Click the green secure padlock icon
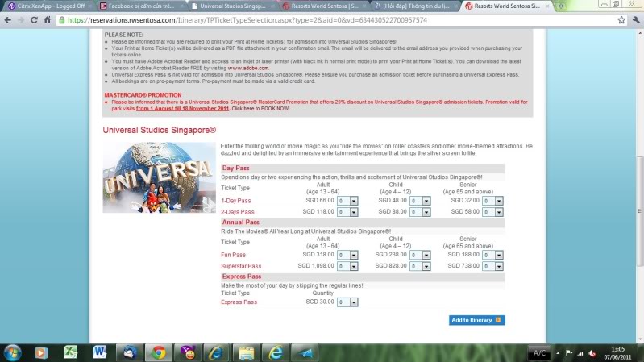Image resolution: width=644 pixels, height=362 pixels. [x=62, y=20]
